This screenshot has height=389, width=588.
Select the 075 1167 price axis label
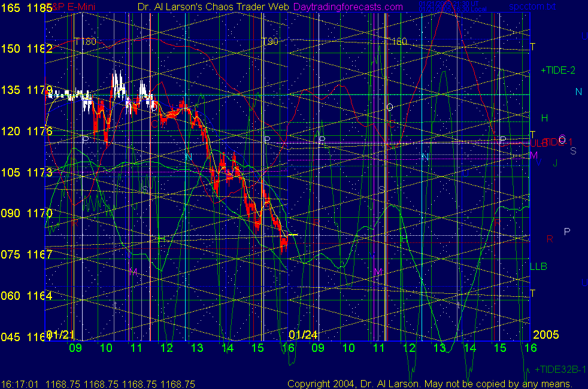pyautogui.click(x=26, y=254)
